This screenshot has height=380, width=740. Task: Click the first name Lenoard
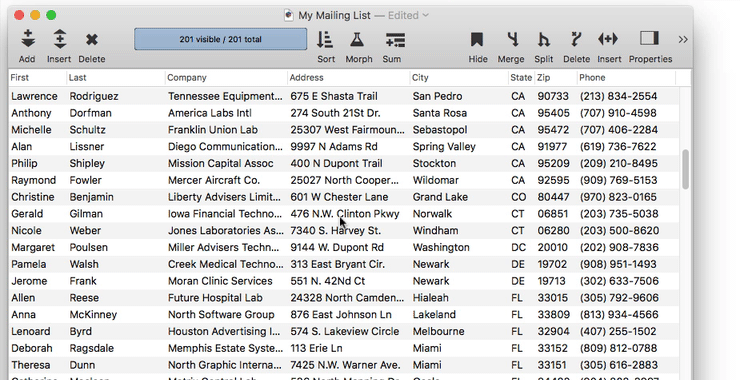click(31, 332)
